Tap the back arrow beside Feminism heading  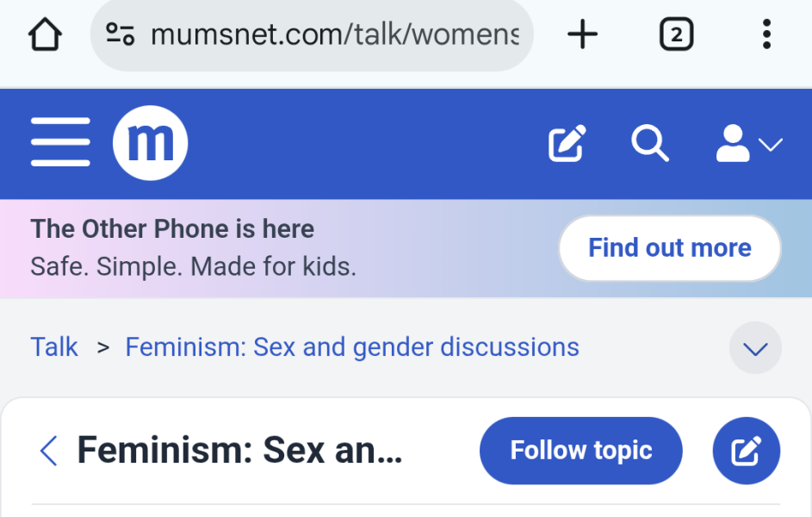48,451
